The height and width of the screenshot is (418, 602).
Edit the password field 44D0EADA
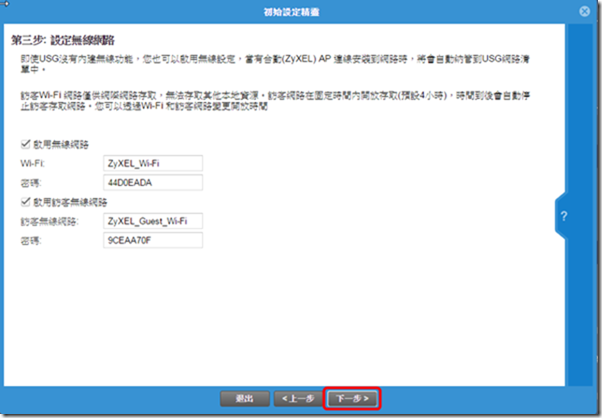click(153, 182)
